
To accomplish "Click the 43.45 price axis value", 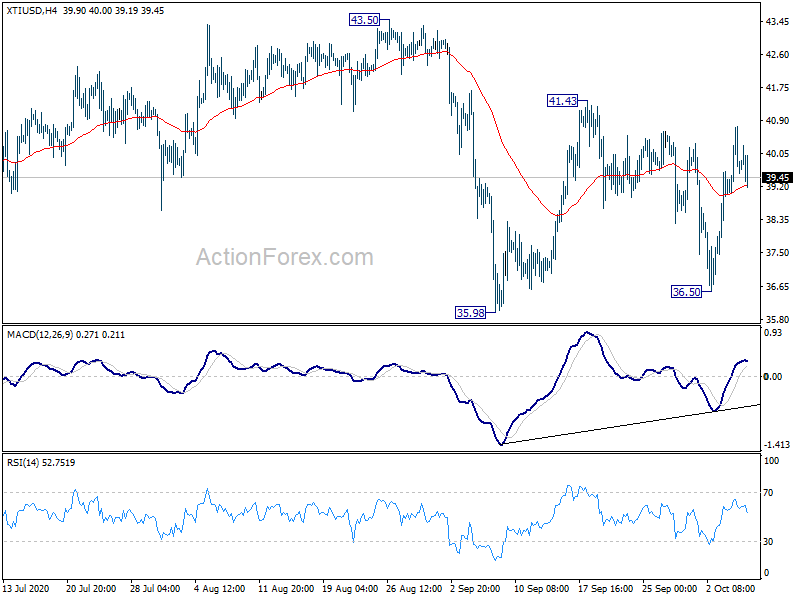I will tap(777, 21).
